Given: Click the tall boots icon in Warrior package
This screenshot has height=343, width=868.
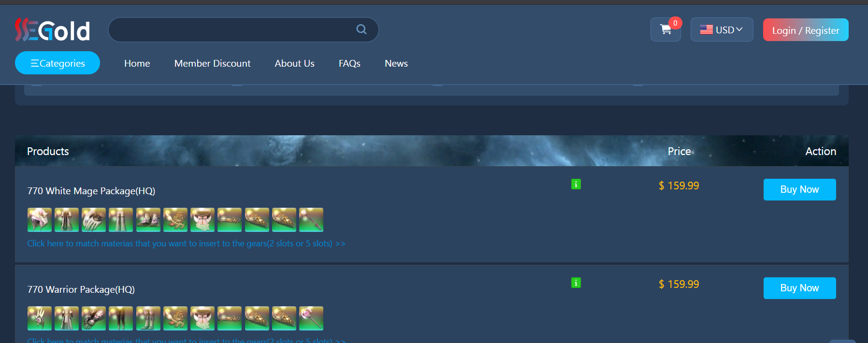Looking at the screenshot, I should coord(148,318).
